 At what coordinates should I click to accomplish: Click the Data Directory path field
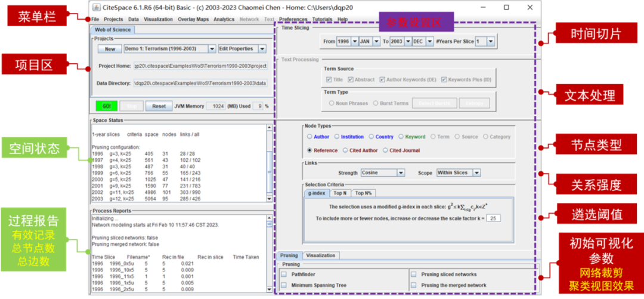[201, 83]
